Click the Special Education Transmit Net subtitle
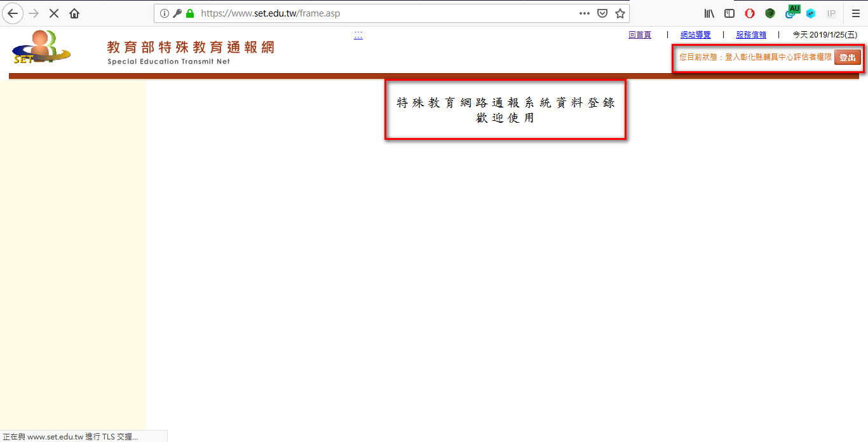 tap(169, 62)
